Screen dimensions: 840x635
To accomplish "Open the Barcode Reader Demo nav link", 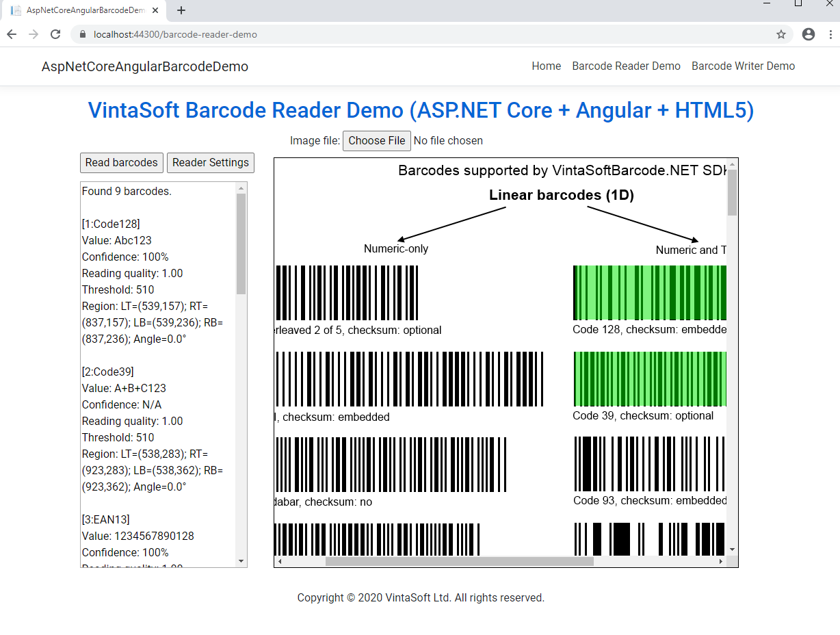I will tap(627, 66).
